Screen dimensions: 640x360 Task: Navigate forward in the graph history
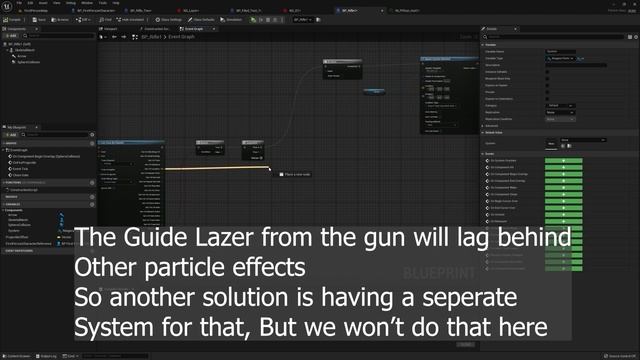[x=124, y=37]
